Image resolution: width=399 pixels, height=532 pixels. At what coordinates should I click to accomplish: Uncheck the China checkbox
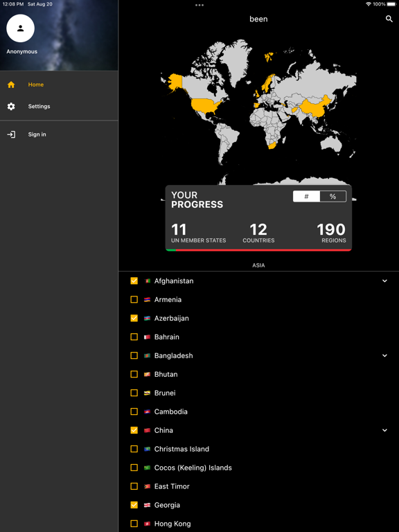pos(134,430)
